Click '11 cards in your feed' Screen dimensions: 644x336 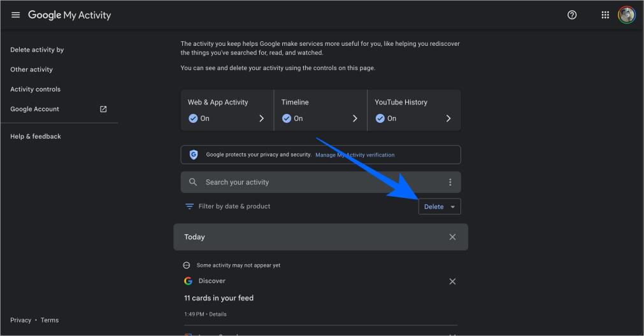[x=219, y=298]
